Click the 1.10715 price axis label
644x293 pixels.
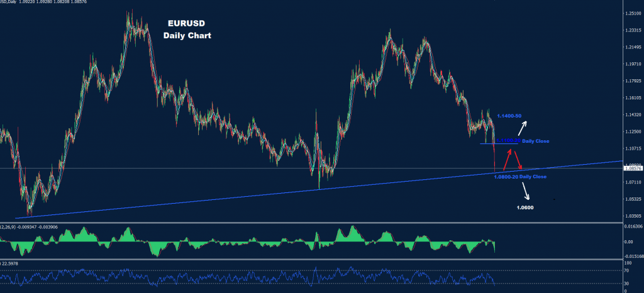633,148
